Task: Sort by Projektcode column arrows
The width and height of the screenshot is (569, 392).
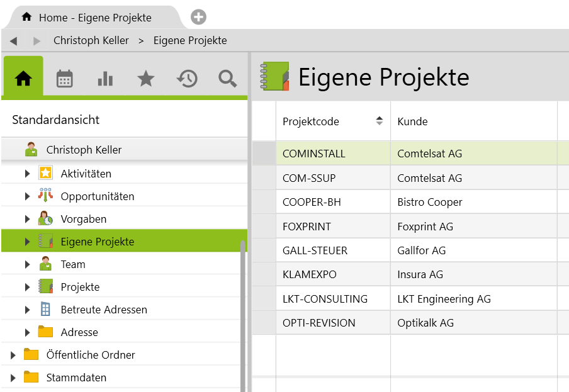Action: click(x=379, y=121)
